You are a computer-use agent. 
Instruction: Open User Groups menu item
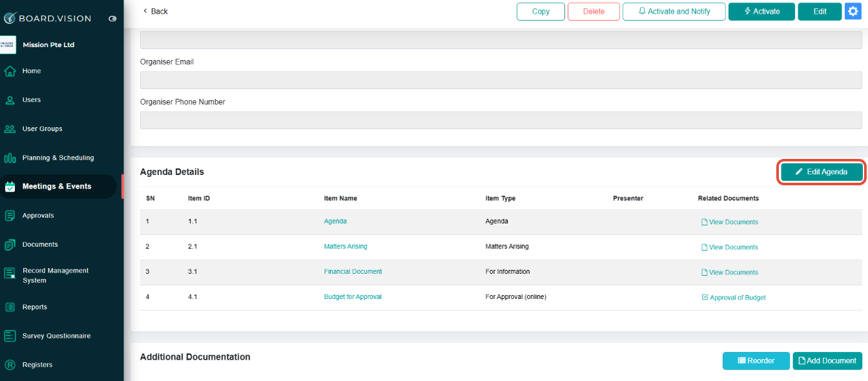(43, 129)
